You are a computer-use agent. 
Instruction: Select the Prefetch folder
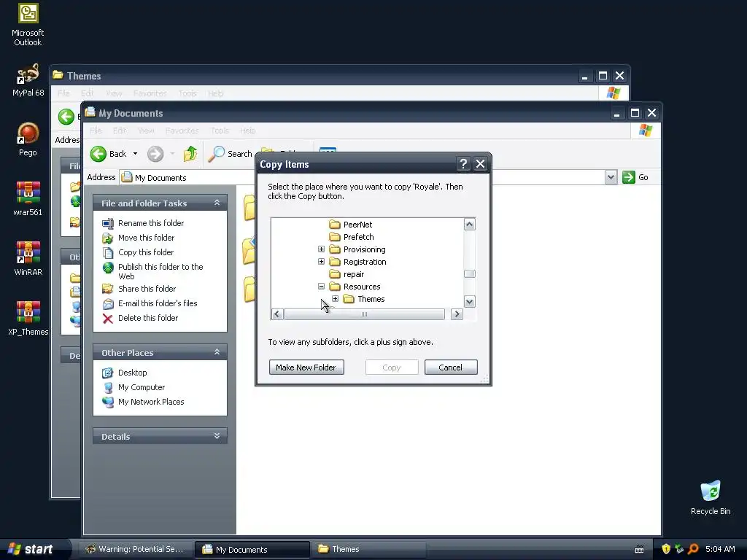(x=351, y=237)
